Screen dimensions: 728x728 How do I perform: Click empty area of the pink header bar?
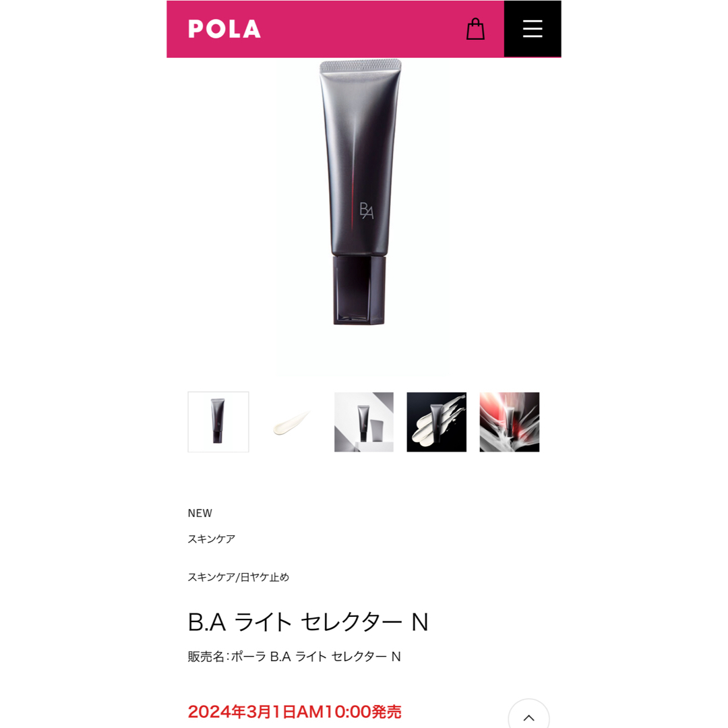pos(362,29)
